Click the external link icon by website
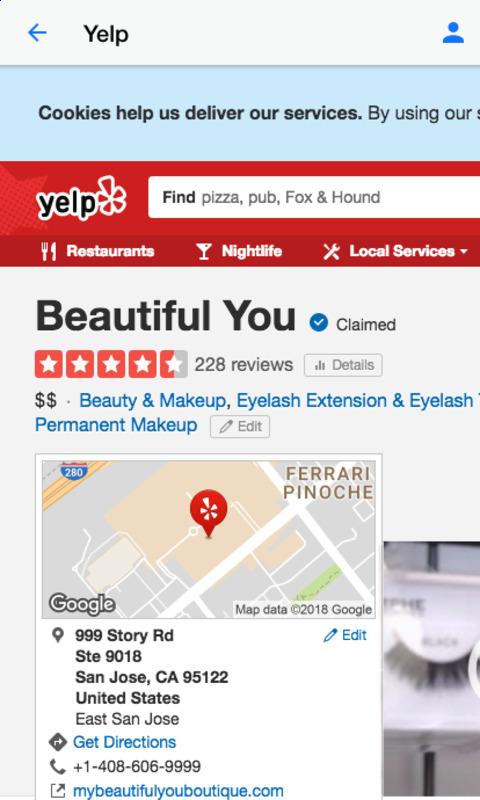 58,791
